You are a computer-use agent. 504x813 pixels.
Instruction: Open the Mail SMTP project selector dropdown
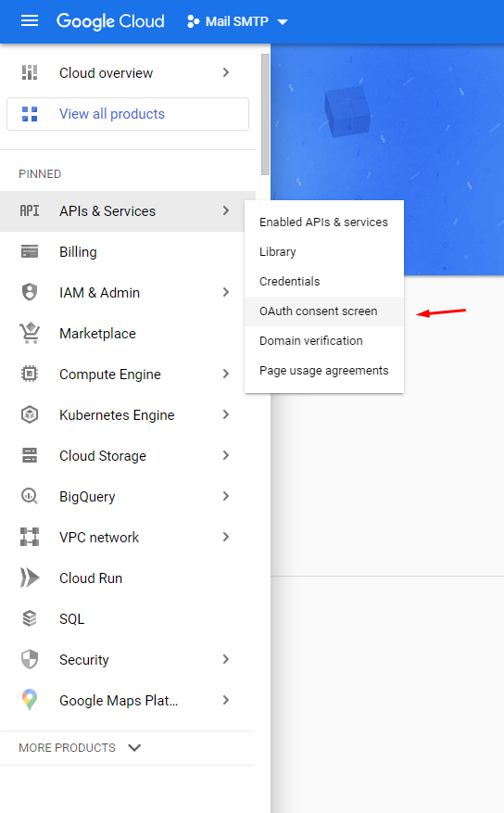[x=237, y=21]
